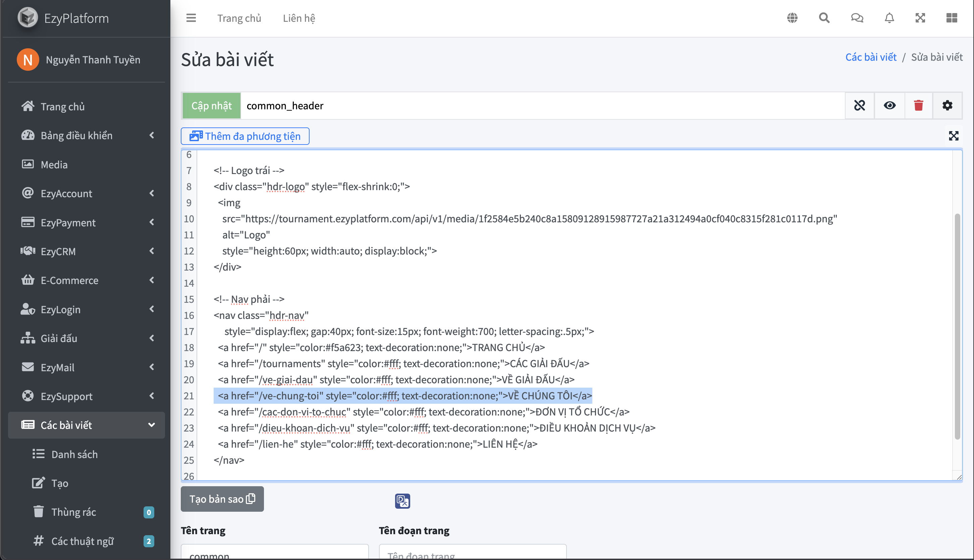This screenshot has width=974, height=560.
Task: Click the code editor vertical scrollbar
Action: pyautogui.click(x=957, y=326)
